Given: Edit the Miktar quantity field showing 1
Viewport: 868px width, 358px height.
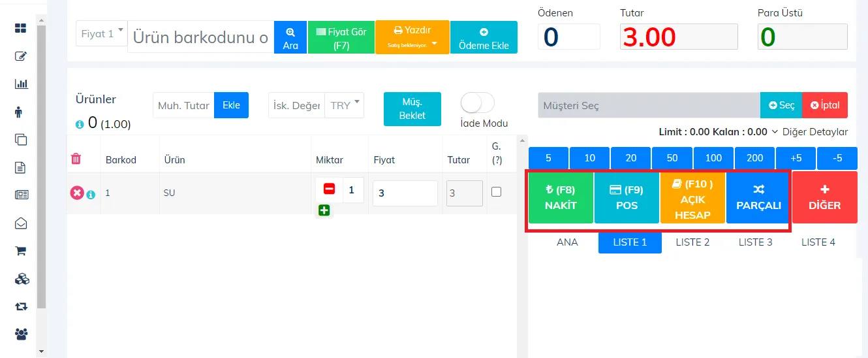Looking at the screenshot, I should 352,189.
